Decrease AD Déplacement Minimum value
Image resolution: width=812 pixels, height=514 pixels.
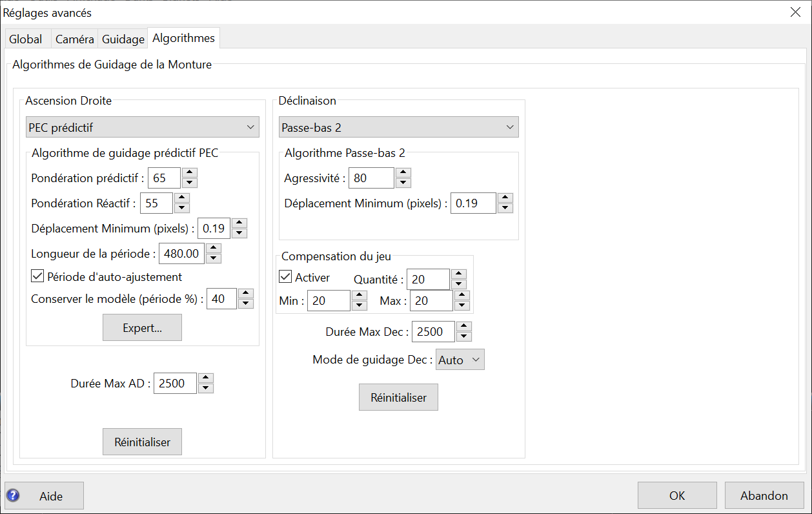coord(239,233)
